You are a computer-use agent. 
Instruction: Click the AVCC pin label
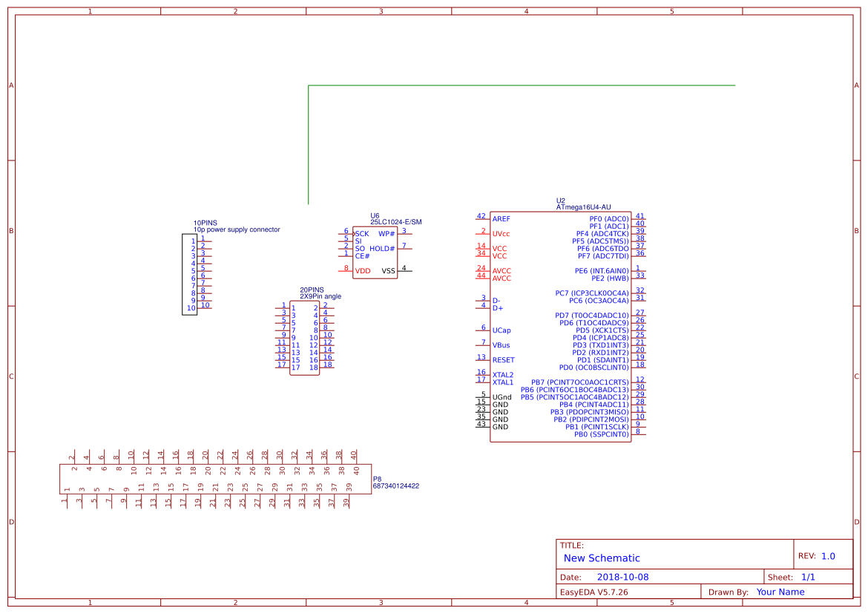click(501, 271)
